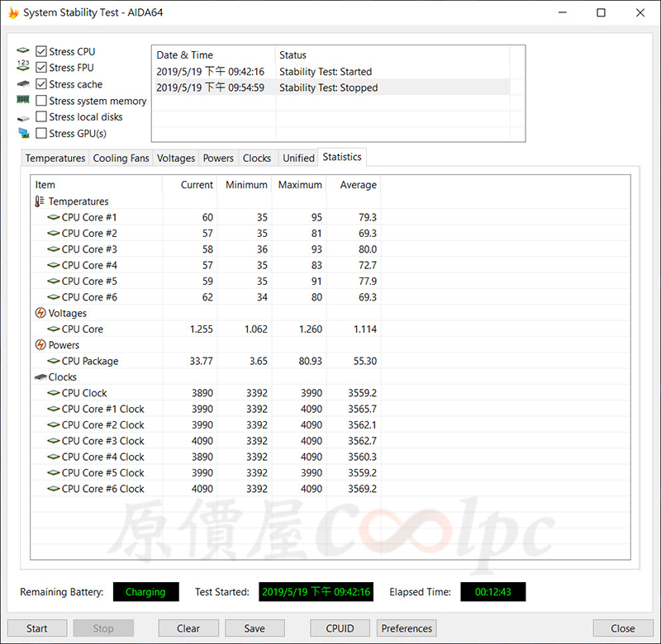Switch to the Temperatures tab
Screen dimensions: 661x644
tap(55, 159)
